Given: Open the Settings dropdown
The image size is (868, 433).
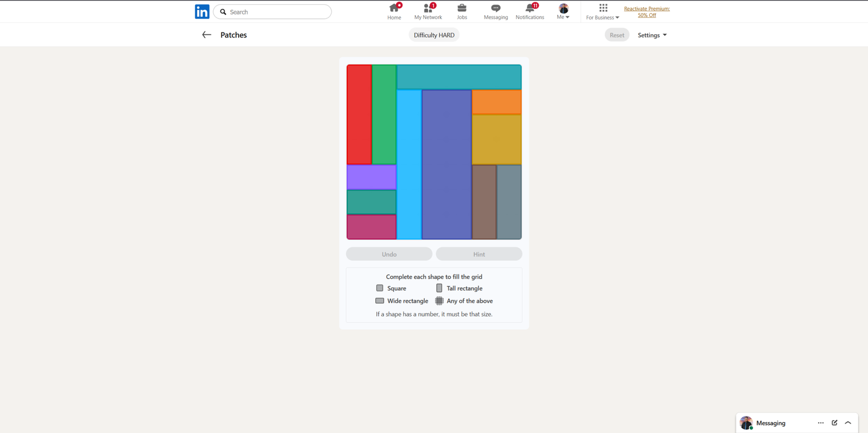Looking at the screenshot, I should coord(652,35).
